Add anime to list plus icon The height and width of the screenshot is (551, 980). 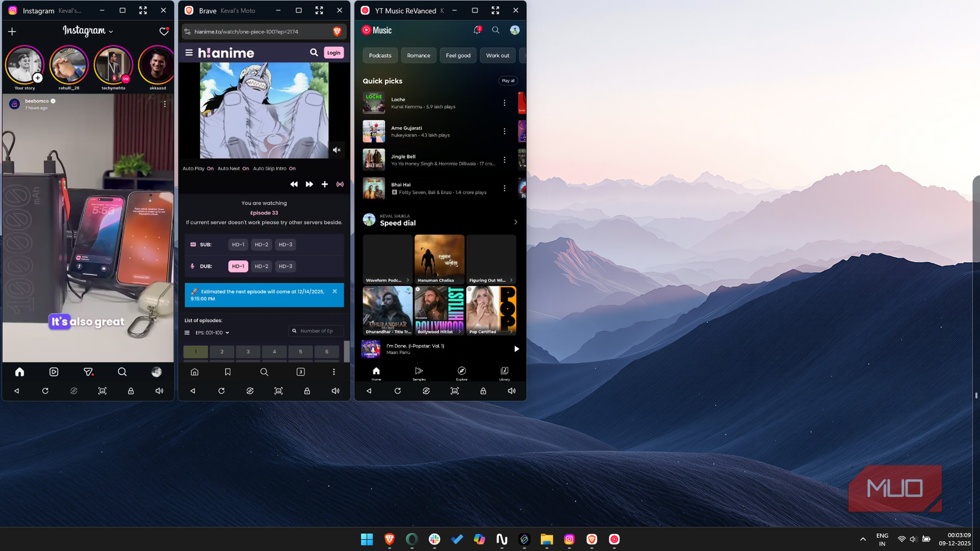[x=324, y=185]
